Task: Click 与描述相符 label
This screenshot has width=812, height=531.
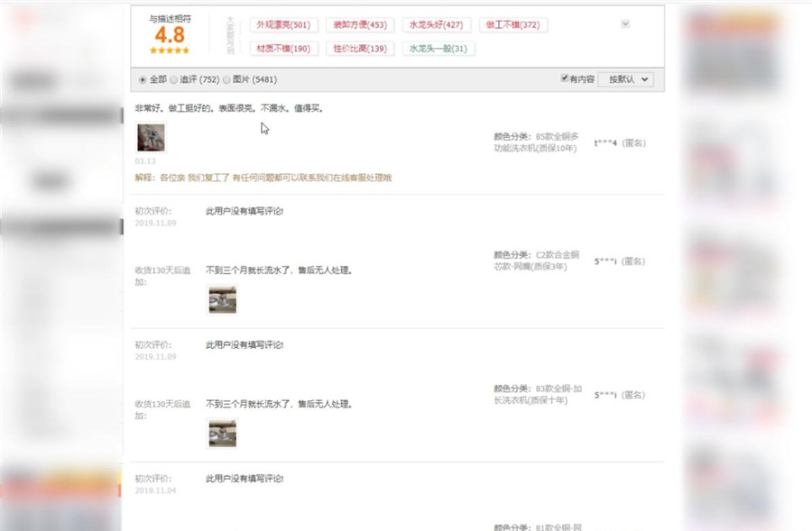Action: tap(170, 19)
